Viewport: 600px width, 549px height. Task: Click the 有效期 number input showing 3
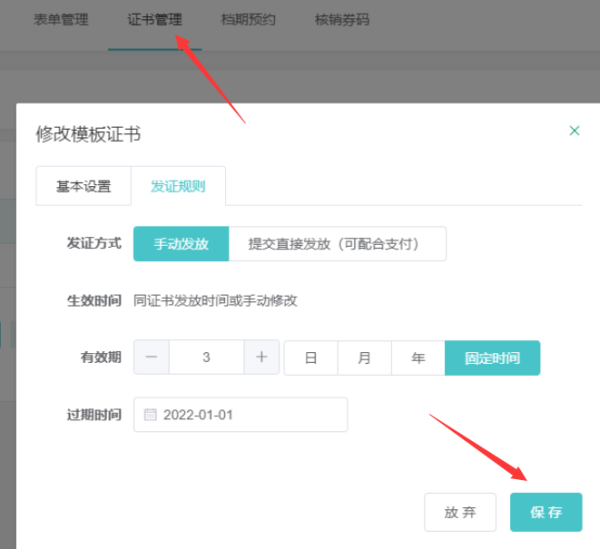[206, 357]
